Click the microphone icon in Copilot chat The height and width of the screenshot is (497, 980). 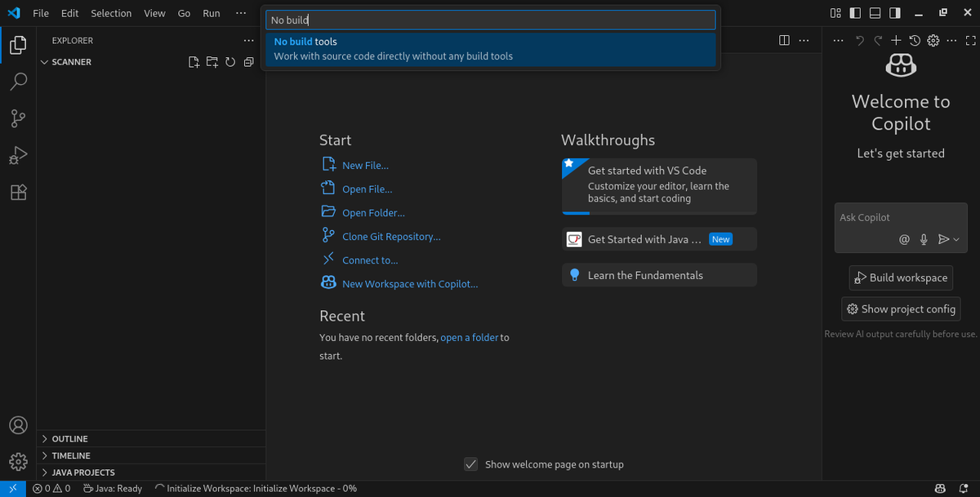924,239
